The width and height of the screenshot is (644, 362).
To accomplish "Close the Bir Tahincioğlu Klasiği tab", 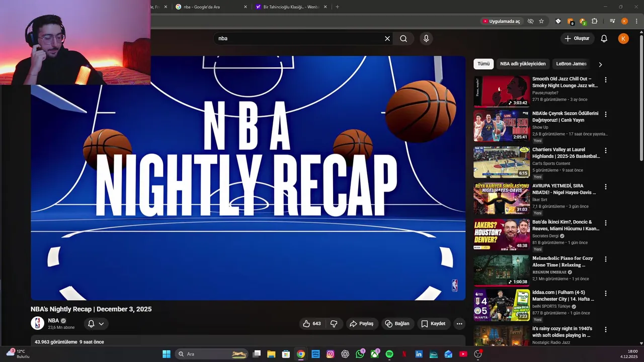I will coord(326,7).
